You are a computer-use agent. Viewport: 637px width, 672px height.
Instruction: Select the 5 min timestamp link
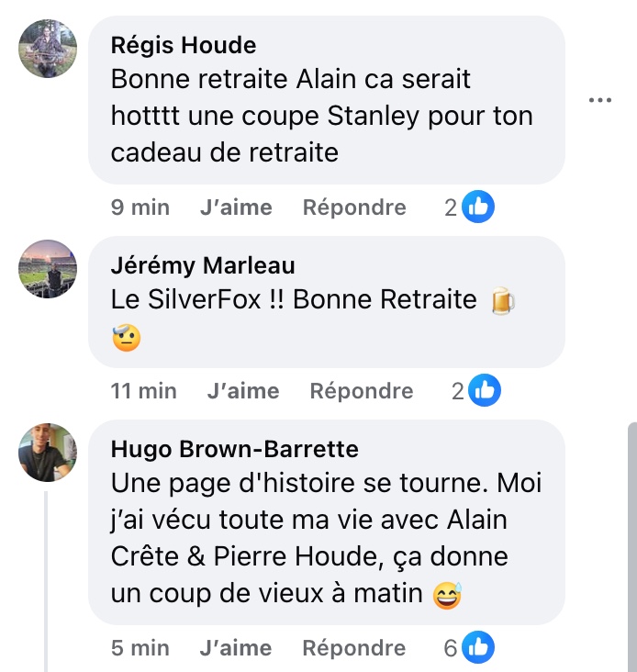tap(140, 648)
